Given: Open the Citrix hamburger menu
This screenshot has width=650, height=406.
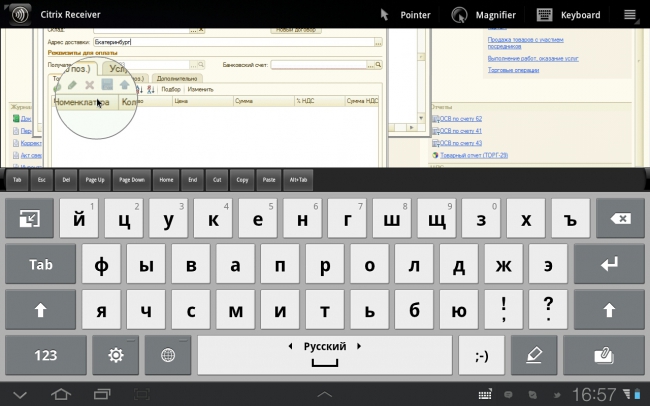Looking at the screenshot, I should click(630, 15).
